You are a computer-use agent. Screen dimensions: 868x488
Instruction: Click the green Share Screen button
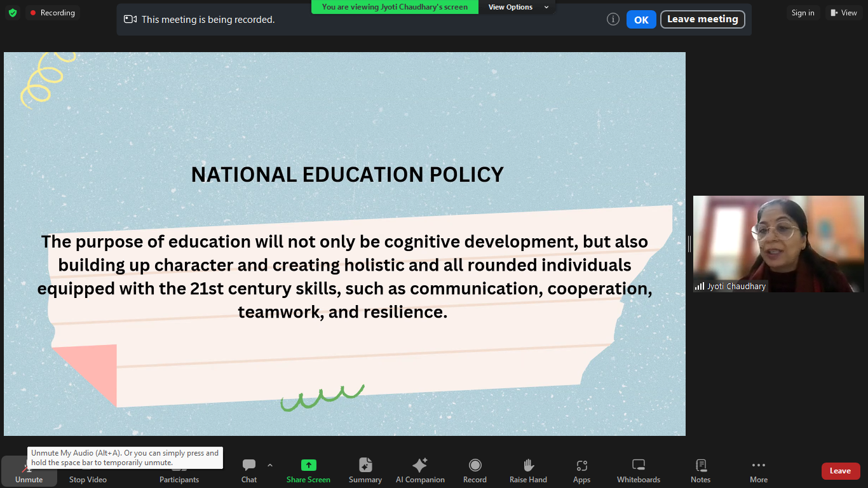coord(308,471)
